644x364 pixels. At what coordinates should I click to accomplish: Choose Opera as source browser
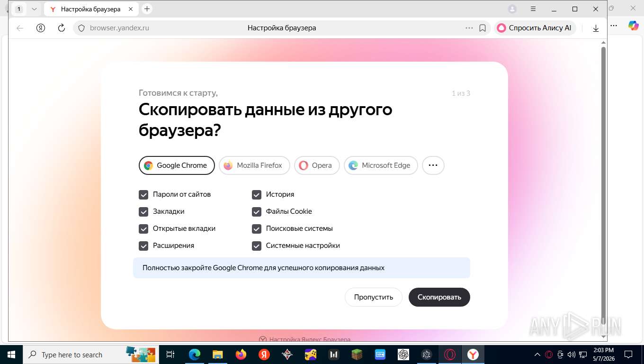point(317,165)
